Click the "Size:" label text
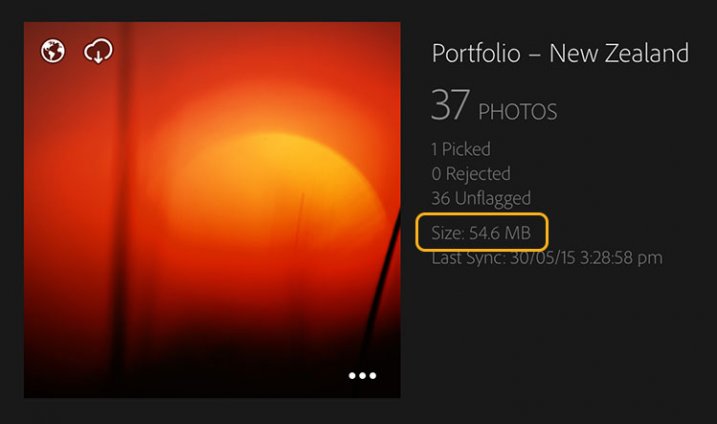 tap(446, 234)
